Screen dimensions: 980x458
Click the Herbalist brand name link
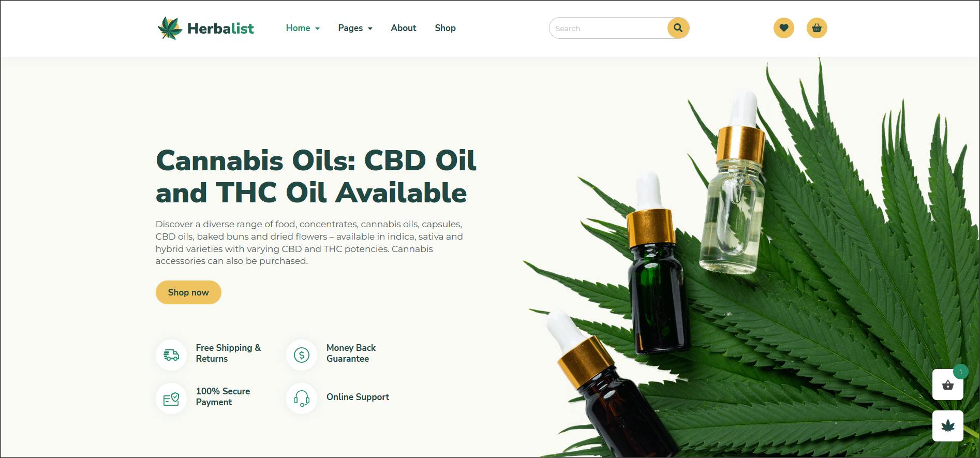[x=220, y=28]
